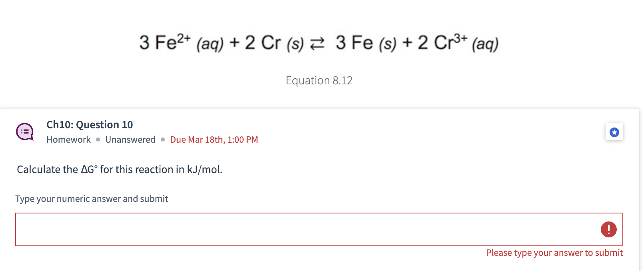Expand Equation 8.12 details
The width and height of the screenshot is (644, 271).
click(319, 80)
